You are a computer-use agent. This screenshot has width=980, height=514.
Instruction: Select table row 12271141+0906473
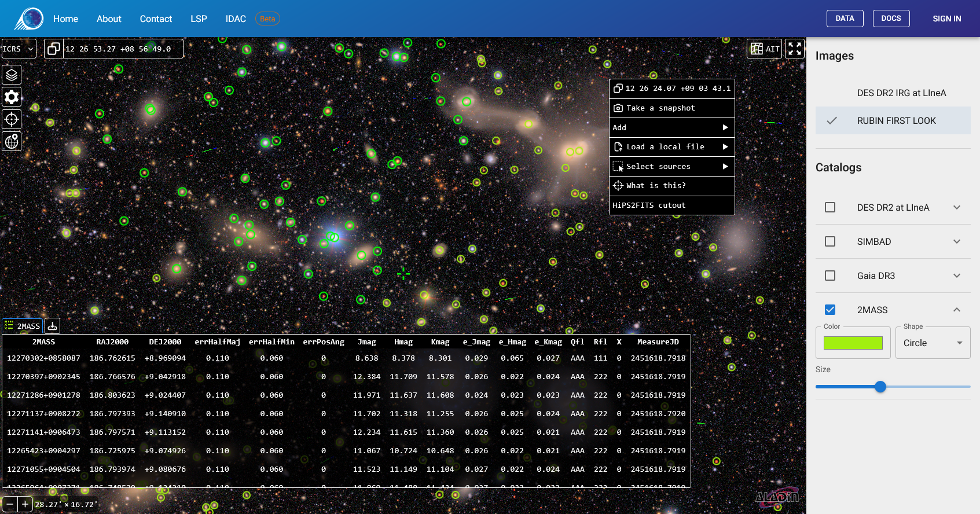coord(346,432)
